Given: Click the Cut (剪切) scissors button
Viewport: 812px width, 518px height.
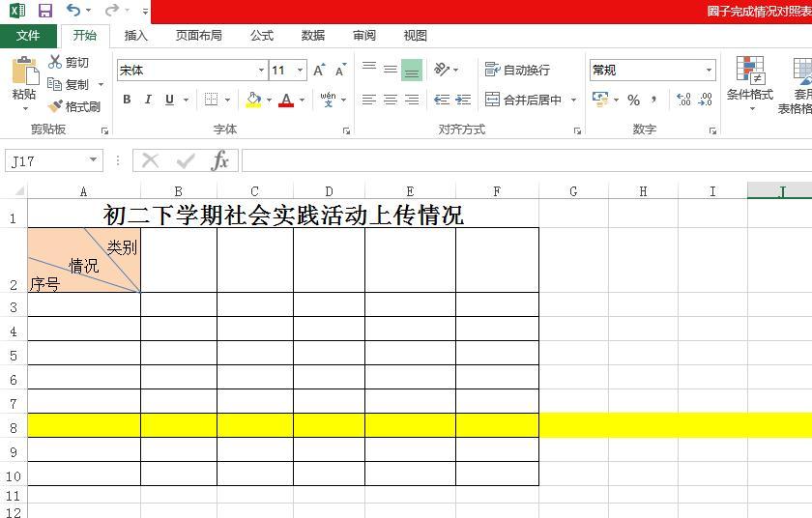Looking at the screenshot, I should click(69, 63).
